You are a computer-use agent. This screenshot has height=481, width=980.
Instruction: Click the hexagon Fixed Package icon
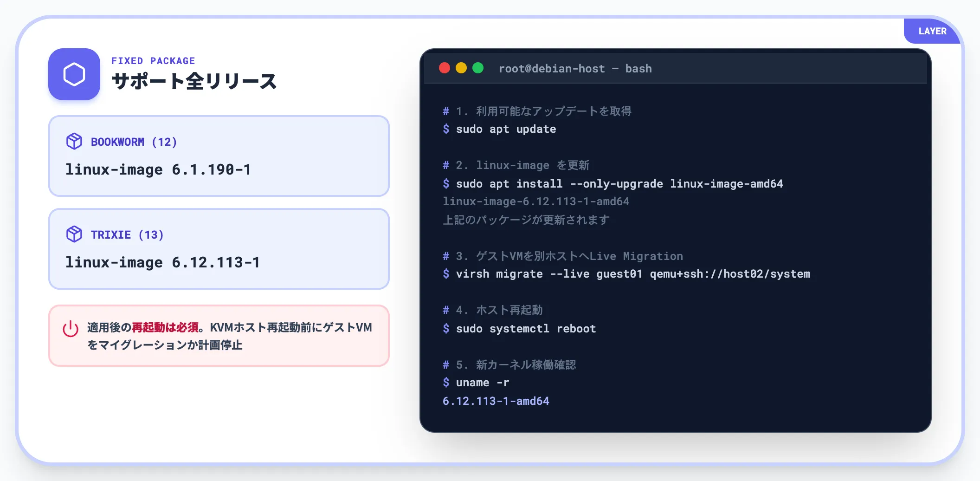pos(74,74)
